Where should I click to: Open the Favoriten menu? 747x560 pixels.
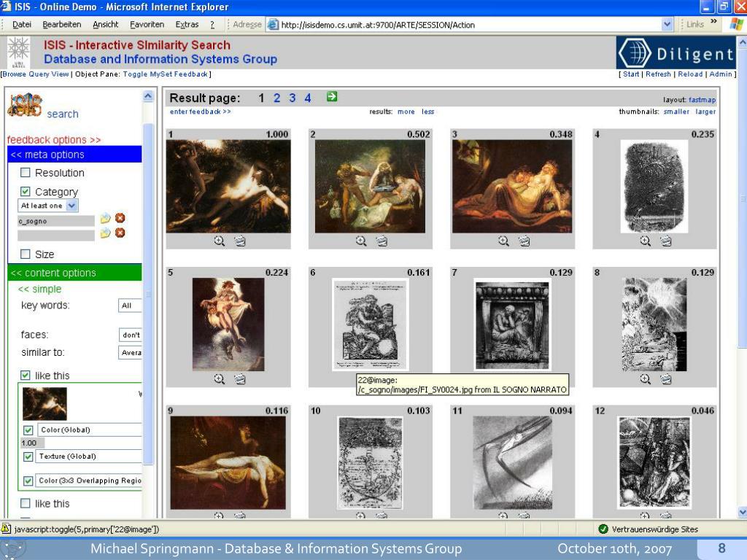pos(147,25)
